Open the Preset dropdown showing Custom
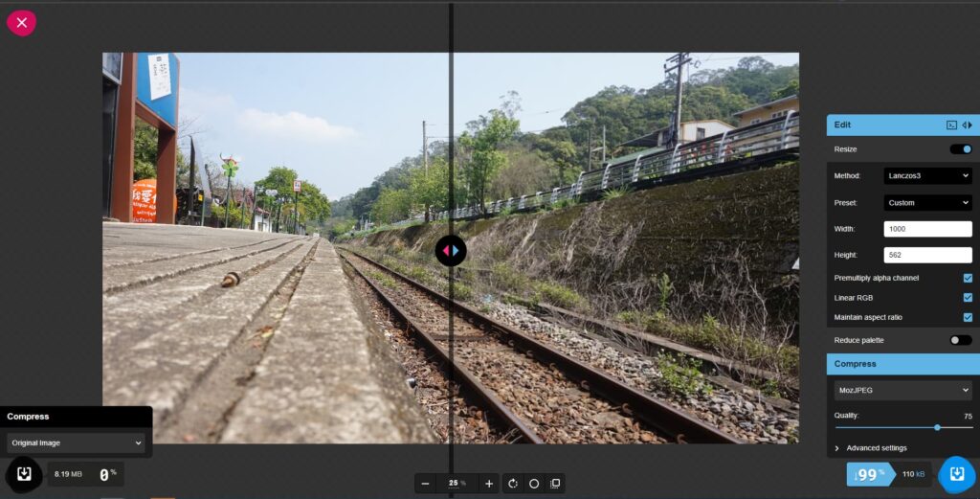The height and width of the screenshot is (499, 980). point(927,203)
